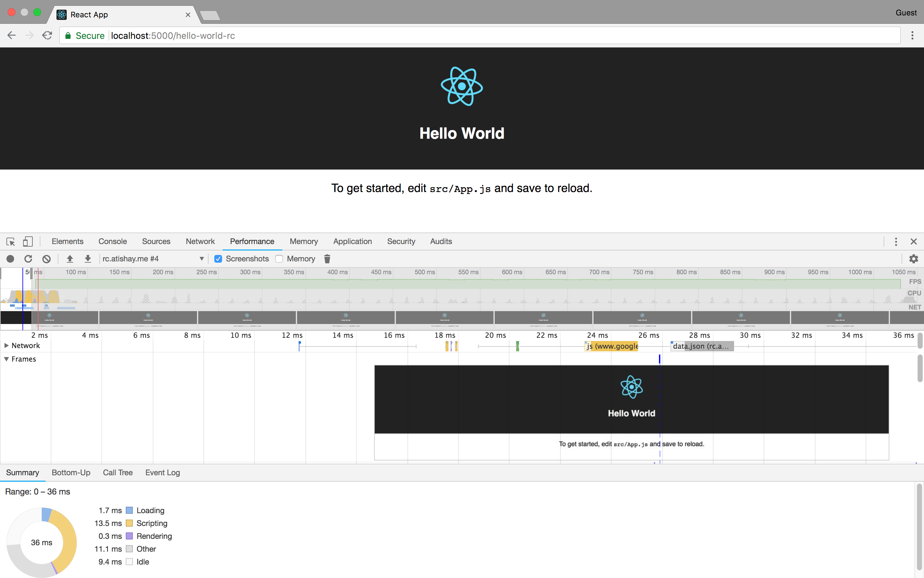Screen dimensions: 924x578
Task: Select the data.json network request bar
Action: coord(702,346)
